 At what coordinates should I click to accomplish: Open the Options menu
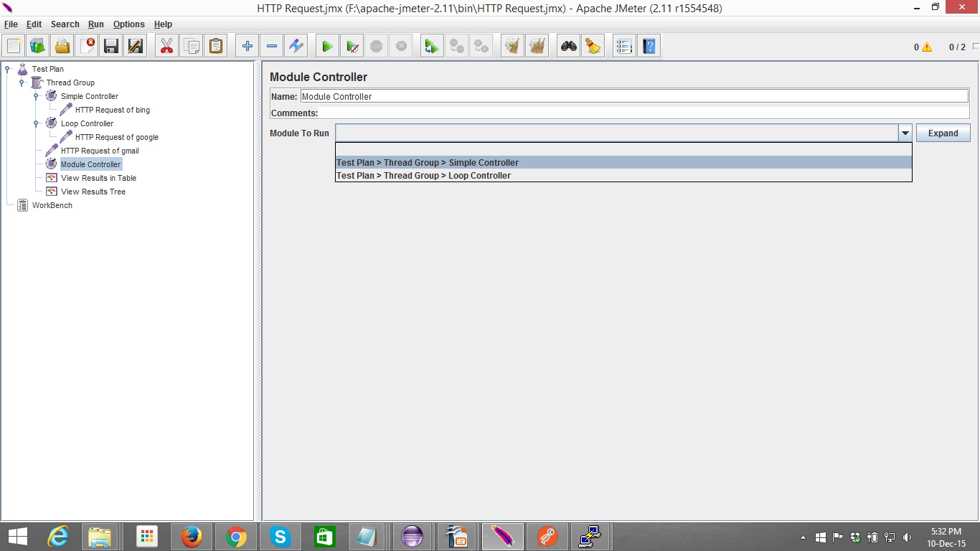click(x=128, y=24)
